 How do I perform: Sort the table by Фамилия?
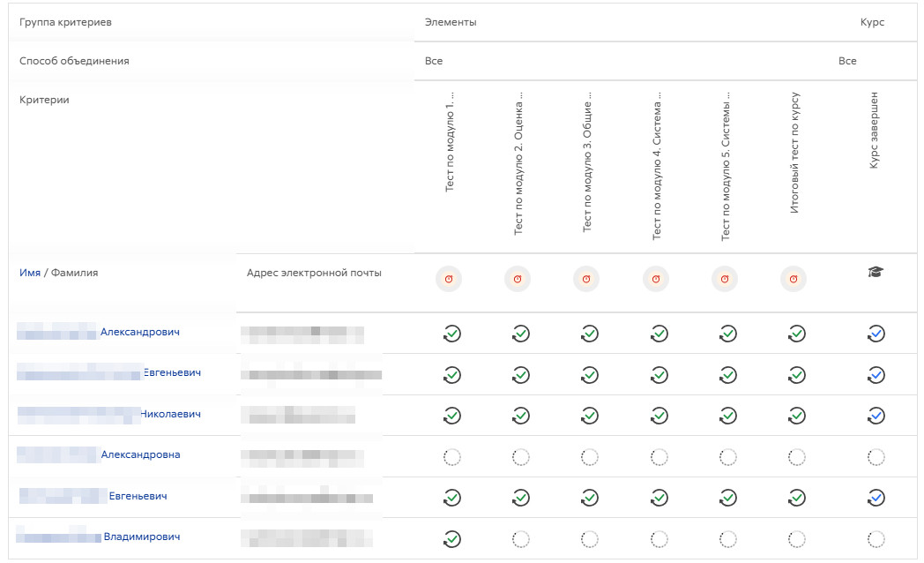coord(74,273)
